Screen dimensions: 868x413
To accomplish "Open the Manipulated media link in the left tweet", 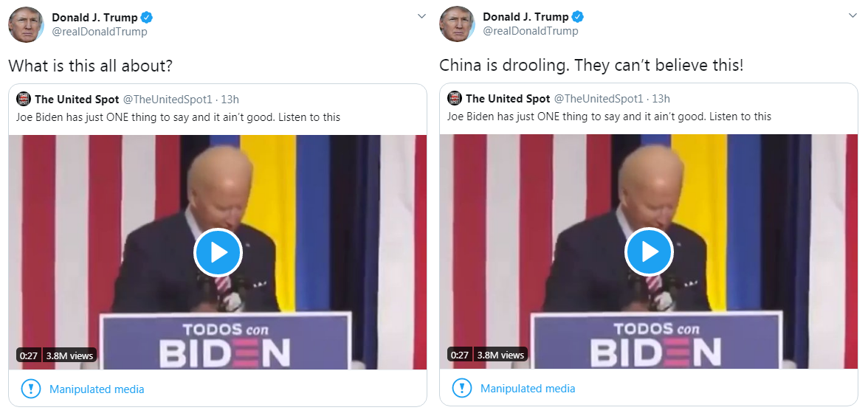I will pyautogui.click(x=97, y=389).
